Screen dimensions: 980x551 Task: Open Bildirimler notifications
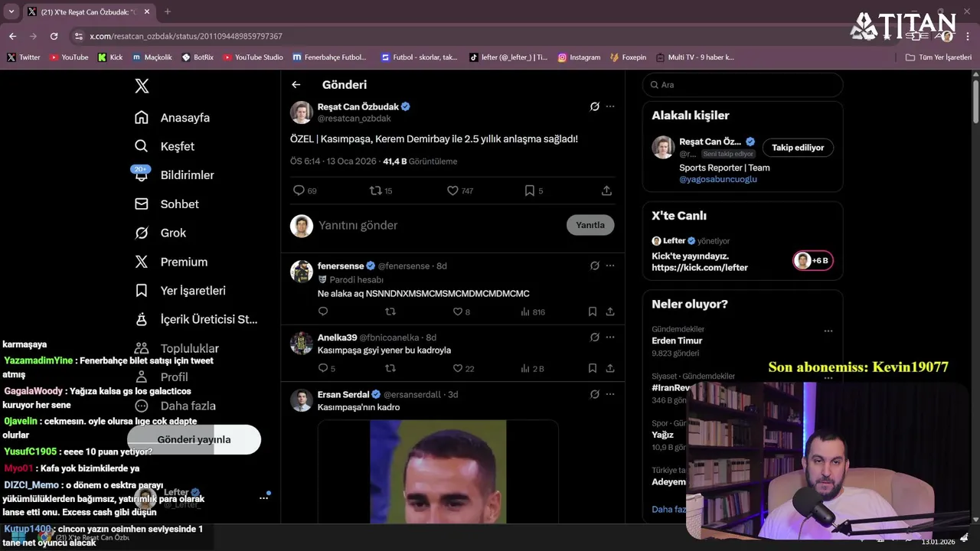coord(174,175)
